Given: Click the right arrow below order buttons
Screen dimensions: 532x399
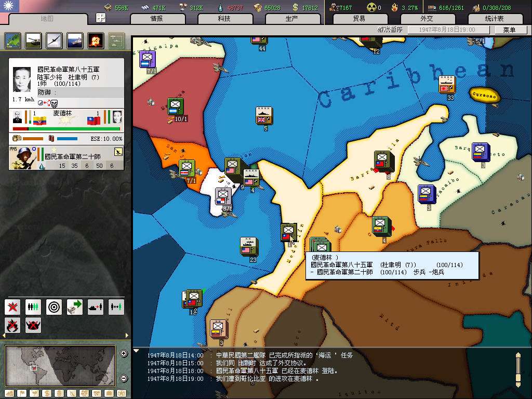Looking at the screenshot, I should 127,335.
